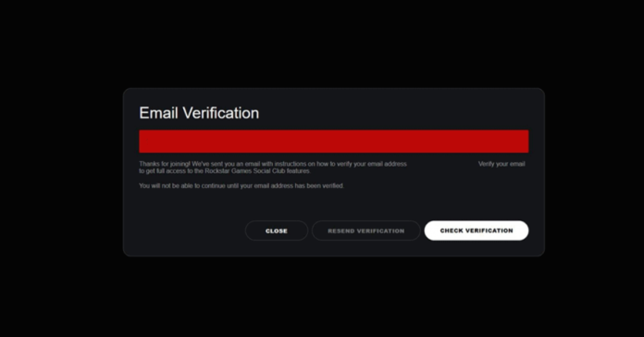This screenshot has width=644, height=337.
Task: Click the Check Verification button
Action: coord(476,231)
